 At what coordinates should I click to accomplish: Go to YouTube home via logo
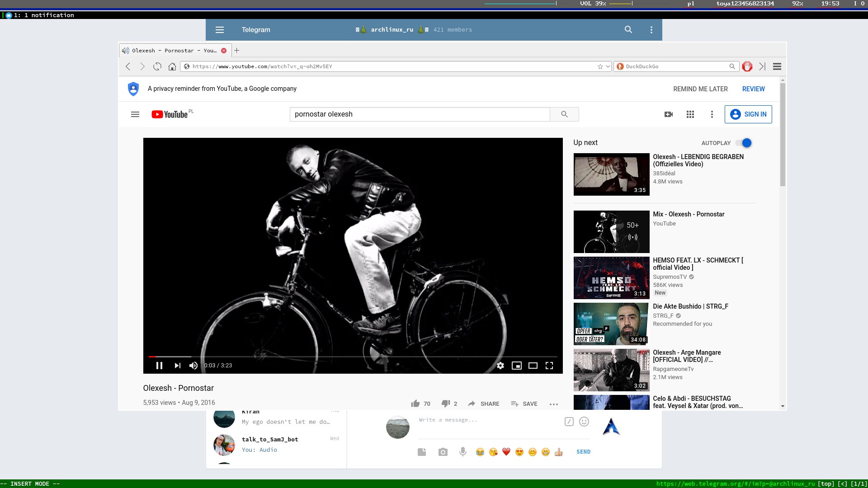(170, 114)
